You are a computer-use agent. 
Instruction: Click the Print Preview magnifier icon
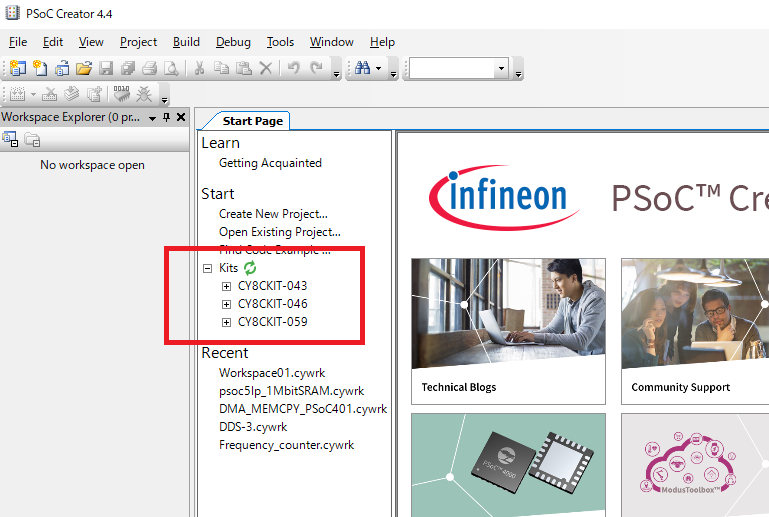pos(171,68)
